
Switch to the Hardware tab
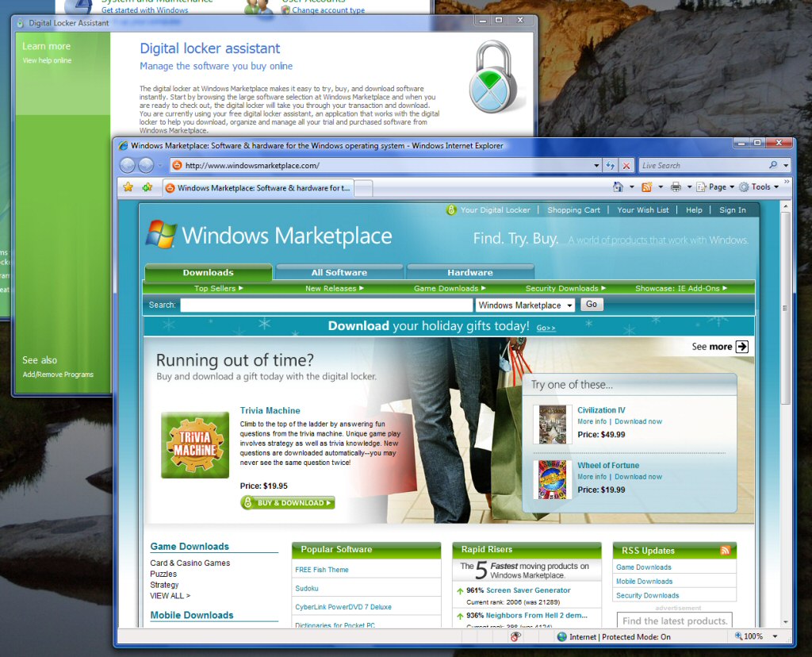(x=470, y=272)
